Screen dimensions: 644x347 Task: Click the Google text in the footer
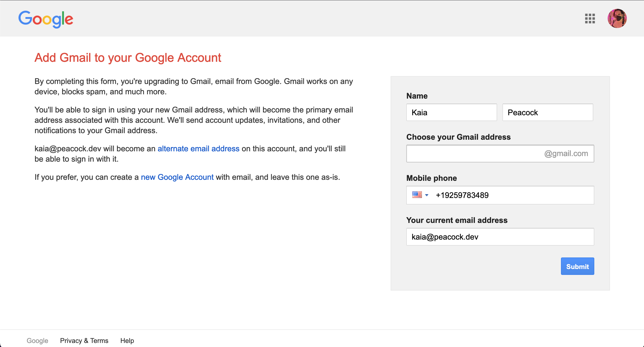pyautogui.click(x=37, y=341)
